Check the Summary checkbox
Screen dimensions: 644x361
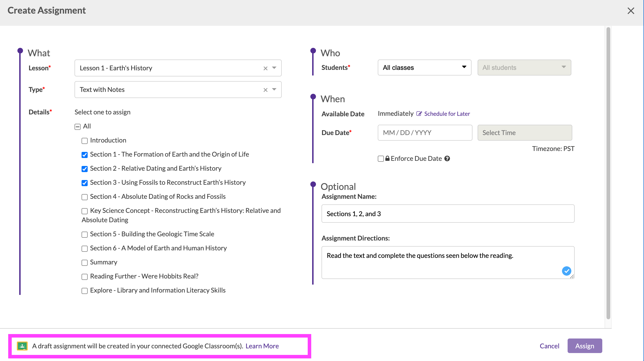click(x=85, y=263)
